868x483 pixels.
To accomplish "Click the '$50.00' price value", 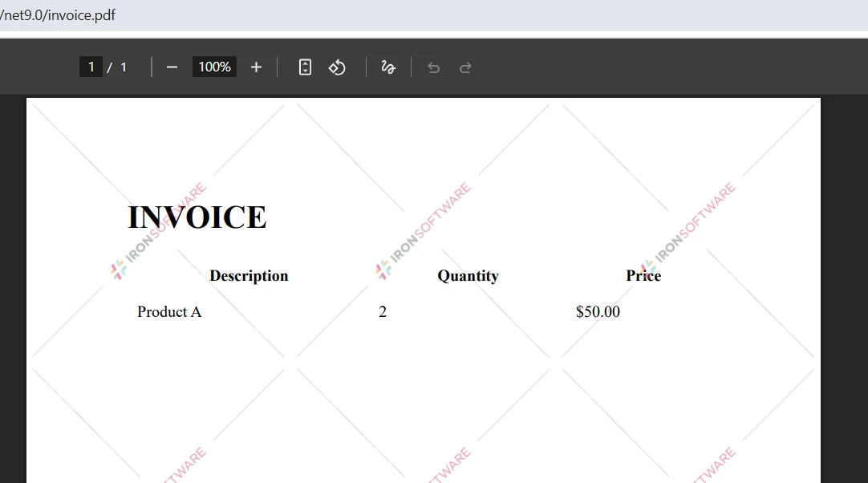I will [598, 311].
